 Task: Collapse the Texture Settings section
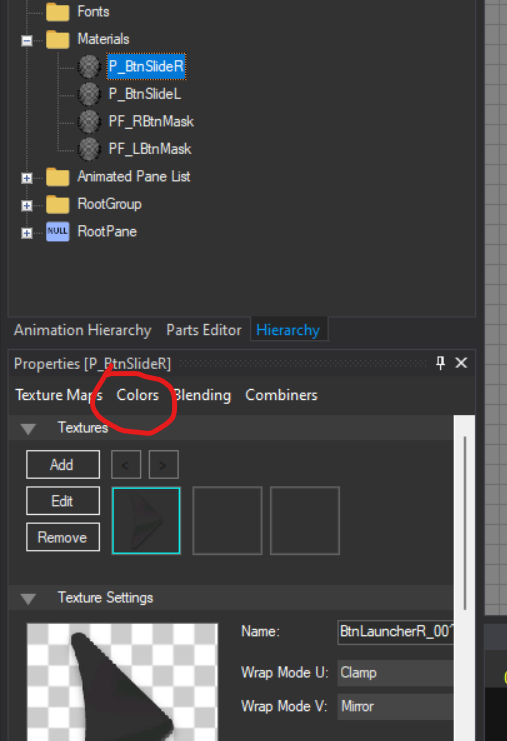coord(28,599)
